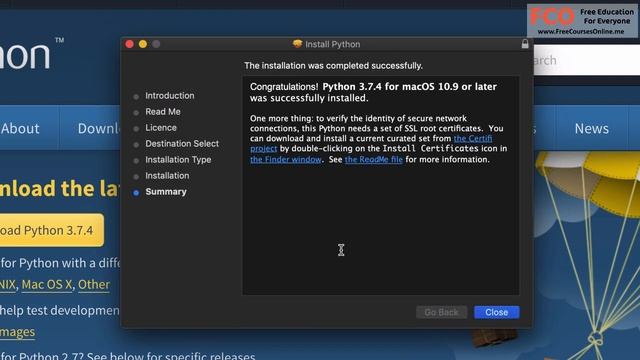Open the Finder window link
640x360 pixels.
tap(286, 160)
